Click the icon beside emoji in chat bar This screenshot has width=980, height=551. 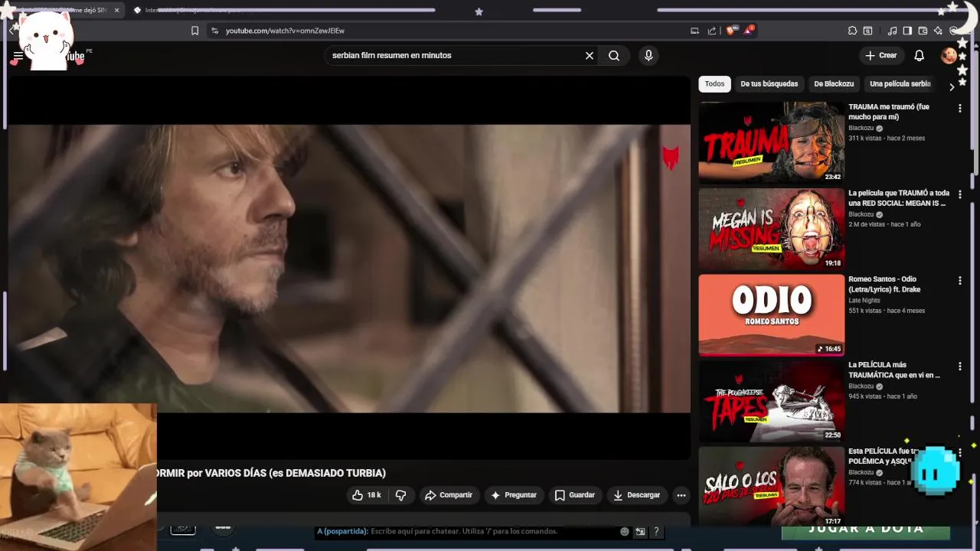[640, 531]
